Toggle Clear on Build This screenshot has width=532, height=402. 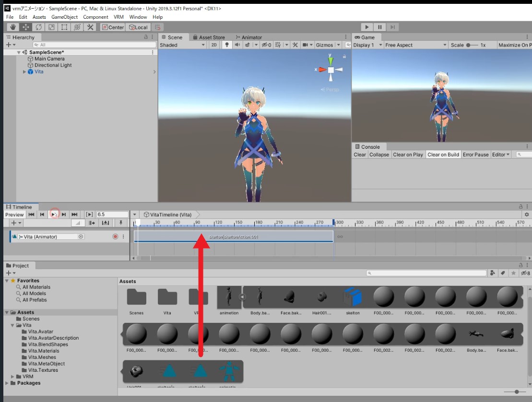[443, 154]
